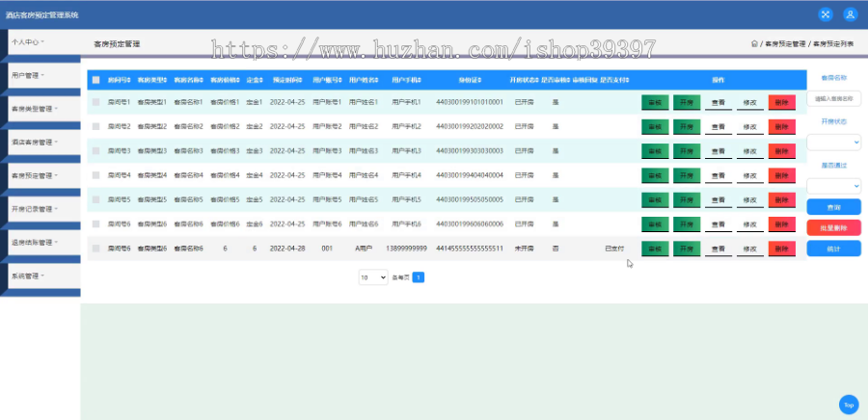
Task: Open the user profile icon in header
Action: (x=851, y=14)
